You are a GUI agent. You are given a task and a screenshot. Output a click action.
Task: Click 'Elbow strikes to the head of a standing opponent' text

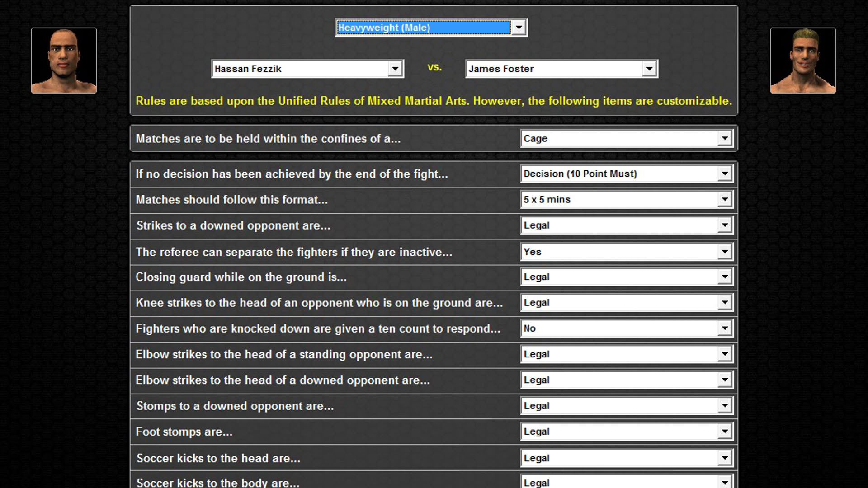pyautogui.click(x=284, y=354)
